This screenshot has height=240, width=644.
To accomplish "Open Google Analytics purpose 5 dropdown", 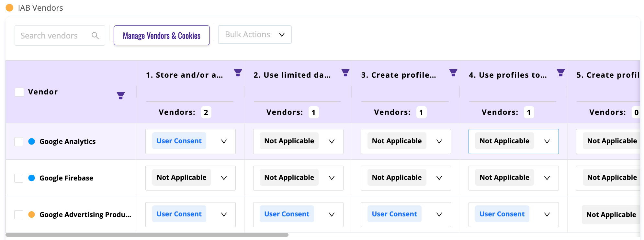I will click(x=608, y=141).
